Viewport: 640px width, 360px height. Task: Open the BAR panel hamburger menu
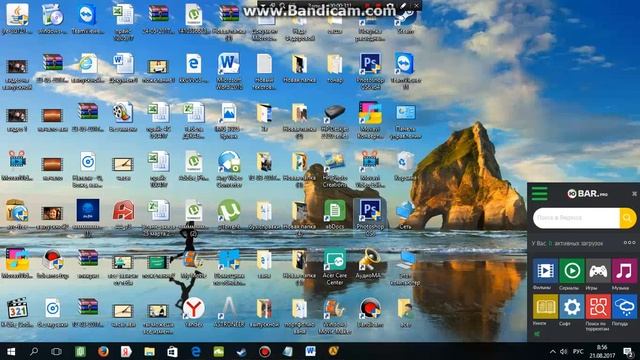click(540, 193)
